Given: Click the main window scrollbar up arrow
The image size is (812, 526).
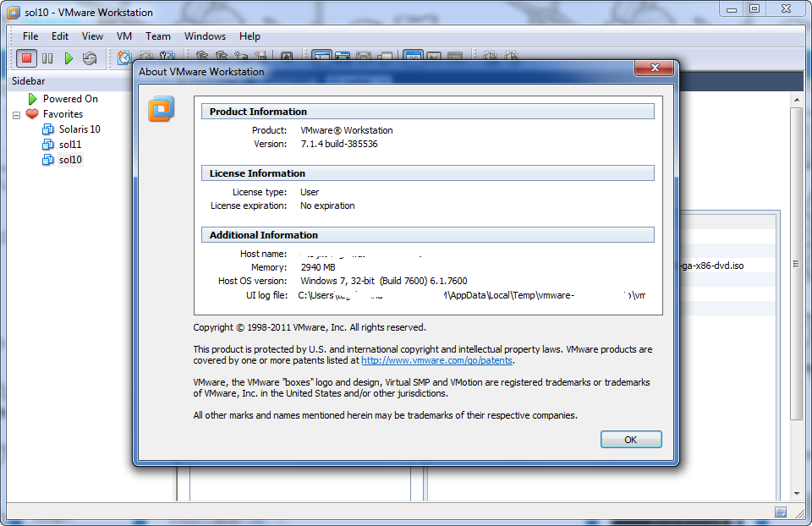Looking at the screenshot, I should pyautogui.click(x=797, y=100).
